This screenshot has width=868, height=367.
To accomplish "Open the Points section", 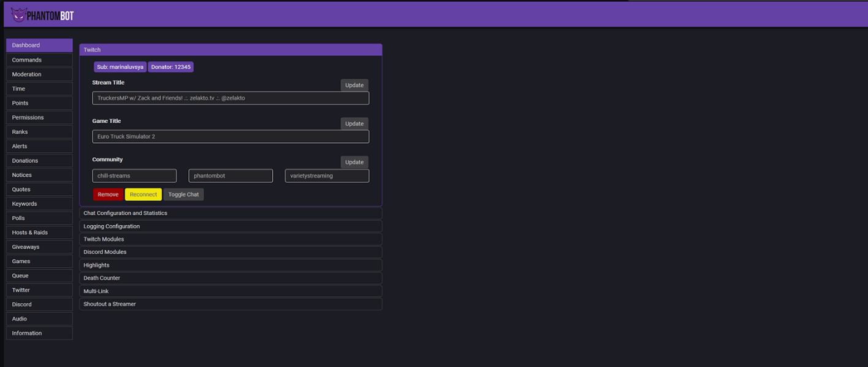I will click(x=39, y=103).
